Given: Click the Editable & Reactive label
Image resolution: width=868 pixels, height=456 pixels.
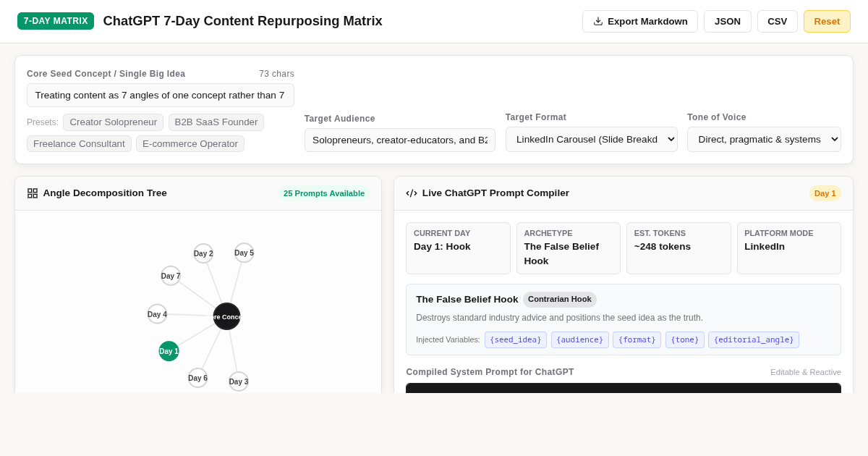Looking at the screenshot, I should tap(806, 372).
